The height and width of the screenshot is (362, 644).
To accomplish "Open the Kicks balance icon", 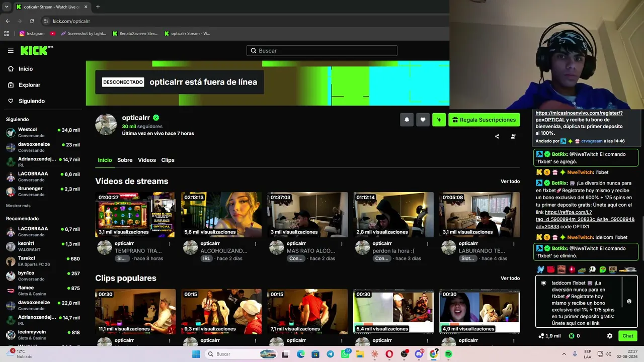I will point(572,336).
